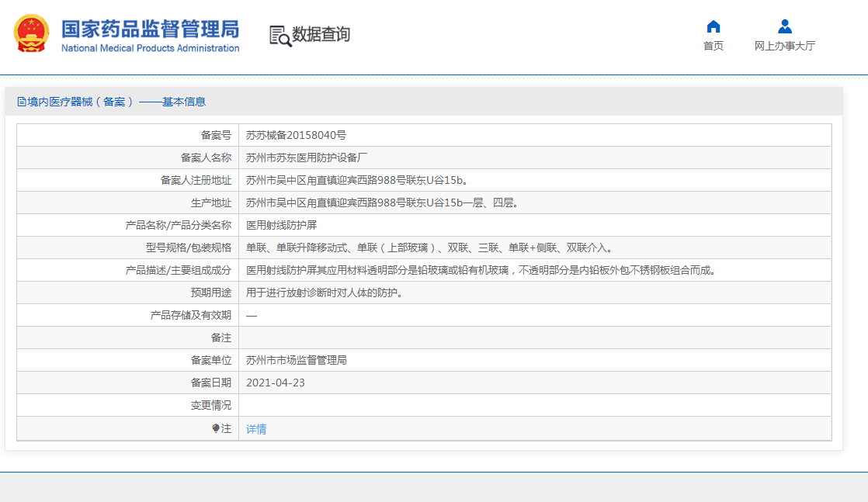Image resolution: width=868 pixels, height=502 pixels.
Task: Click the document icon before 境内医疗器械
Action: pos(22,102)
